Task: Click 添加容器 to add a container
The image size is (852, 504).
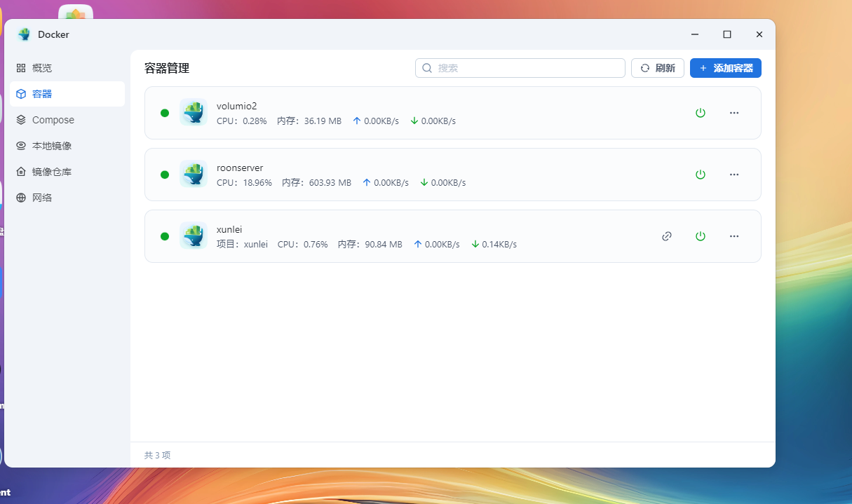Action: pos(726,68)
